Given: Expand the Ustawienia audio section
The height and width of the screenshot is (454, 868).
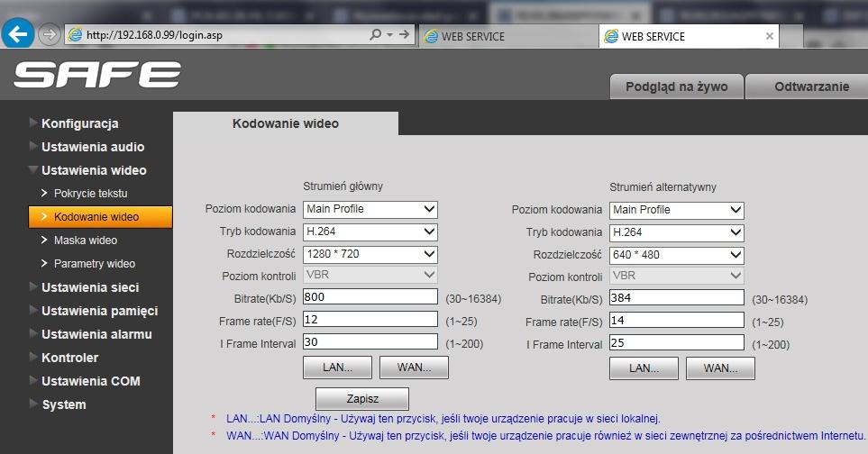Looking at the screenshot, I should (x=87, y=147).
